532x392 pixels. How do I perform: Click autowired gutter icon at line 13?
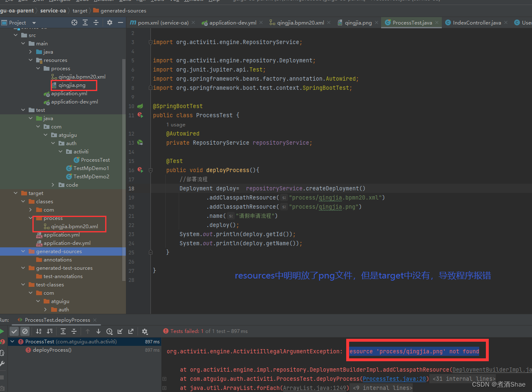pos(140,143)
